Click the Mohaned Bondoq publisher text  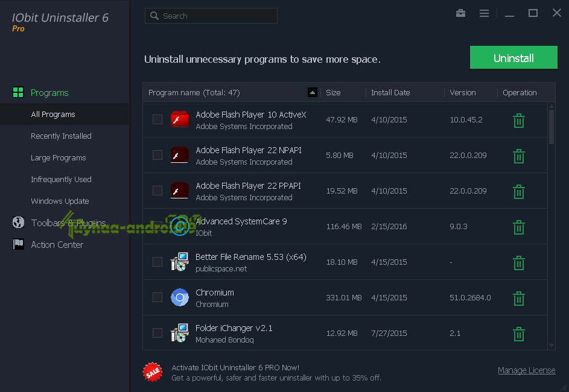224,340
